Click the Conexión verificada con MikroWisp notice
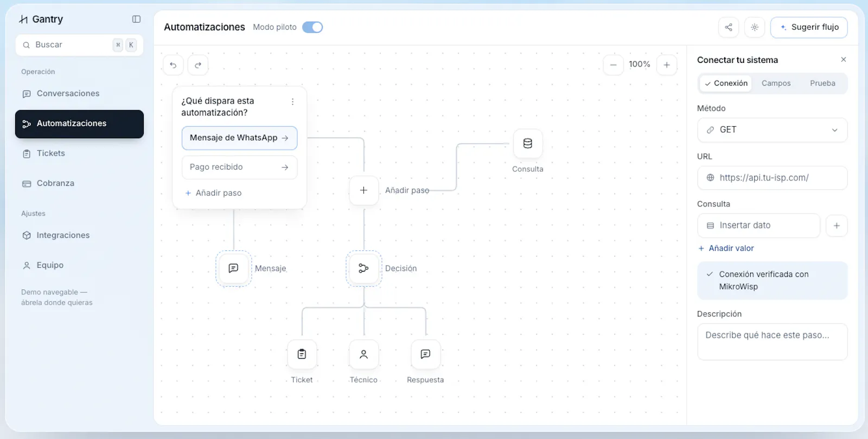This screenshot has height=439, width=868. (x=772, y=281)
